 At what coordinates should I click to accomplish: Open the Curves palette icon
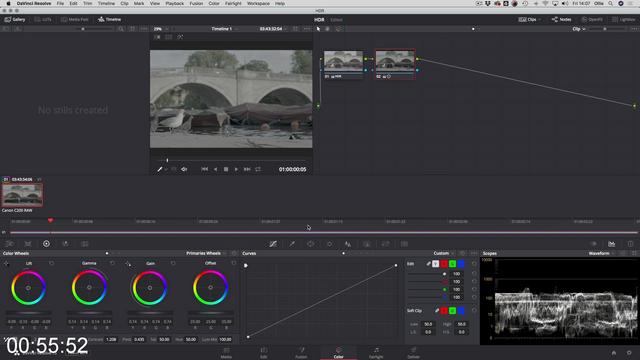(x=273, y=244)
